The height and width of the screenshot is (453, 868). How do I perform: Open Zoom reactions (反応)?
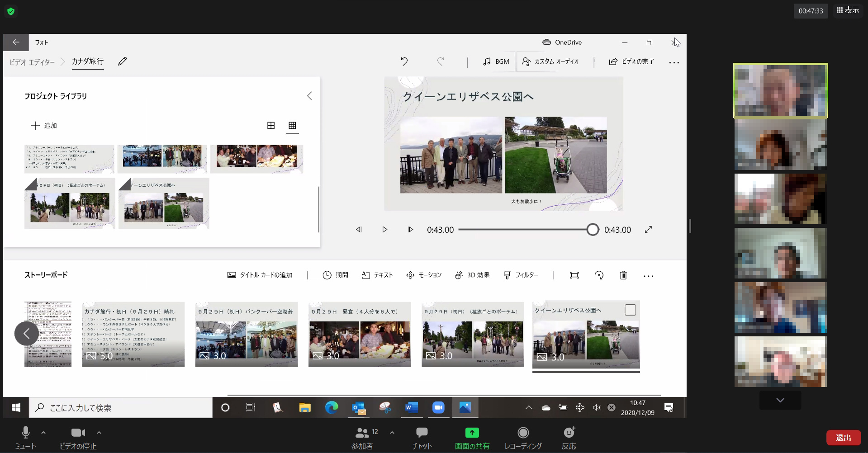click(569, 437)
